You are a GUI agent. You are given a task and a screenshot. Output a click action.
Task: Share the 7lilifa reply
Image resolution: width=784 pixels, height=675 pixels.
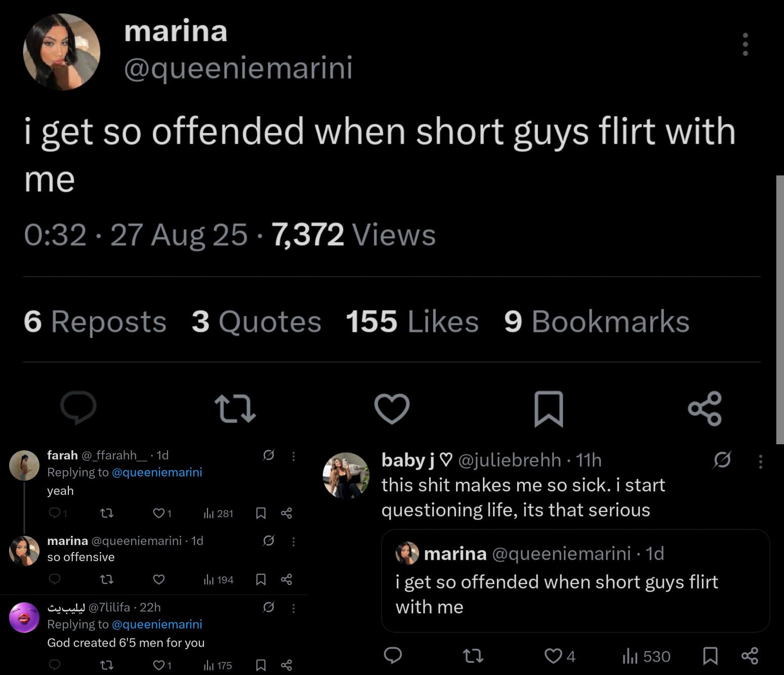point(286,665)
